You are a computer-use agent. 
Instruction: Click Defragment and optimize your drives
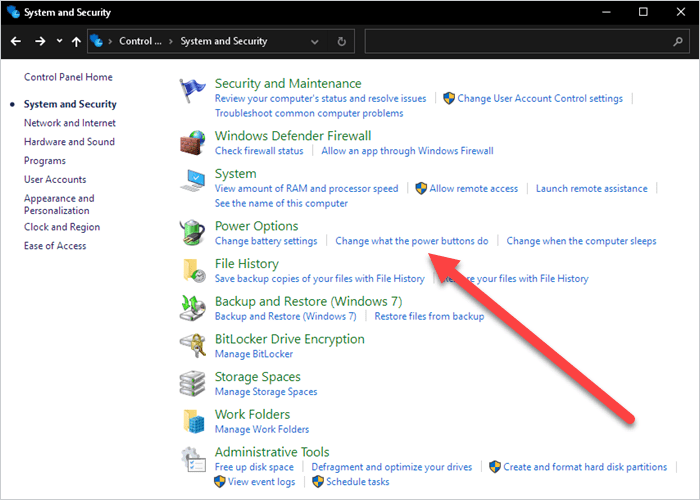pyautogui.click(x=392, y=467)
